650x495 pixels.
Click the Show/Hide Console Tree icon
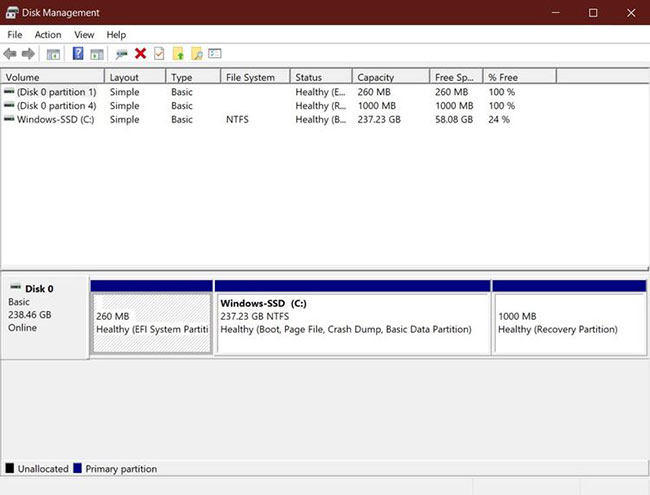[x=53, y=54]
